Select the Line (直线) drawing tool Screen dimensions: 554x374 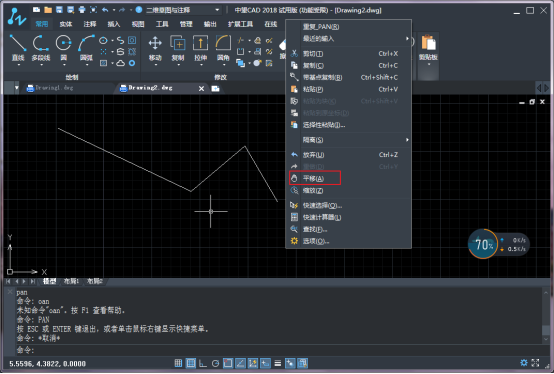[18, 48]
